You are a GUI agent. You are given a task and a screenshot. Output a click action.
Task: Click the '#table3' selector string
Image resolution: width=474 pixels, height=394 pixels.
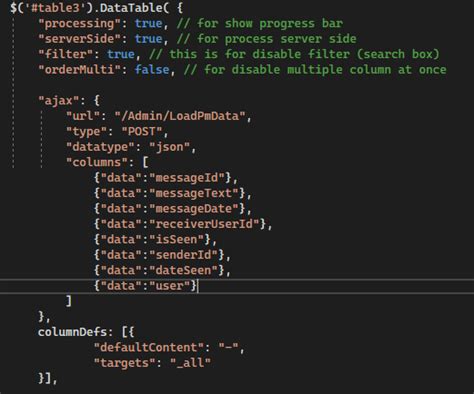pos(55,8)
